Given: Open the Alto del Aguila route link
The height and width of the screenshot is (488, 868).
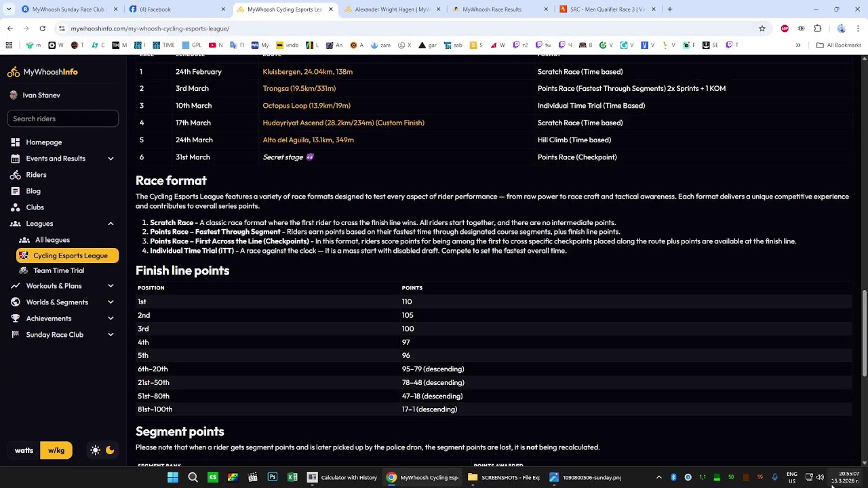Looking at the screenshot, I should pyautogui.click(x=308, y=140).
